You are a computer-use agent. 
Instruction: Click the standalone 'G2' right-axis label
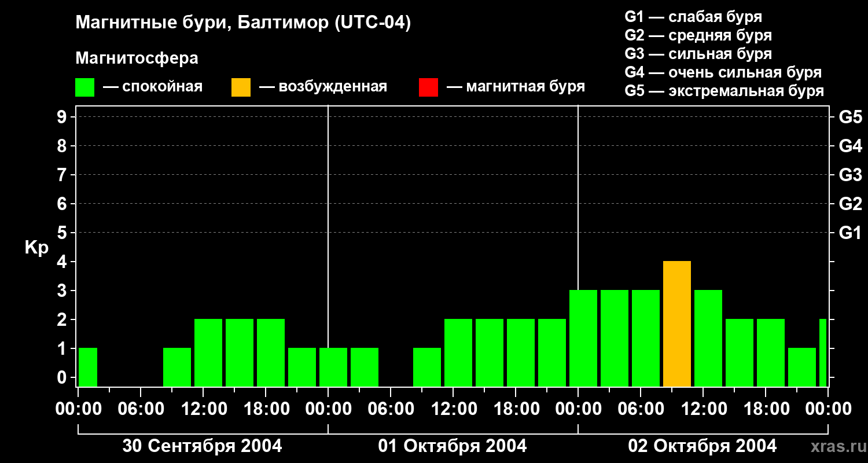850,204
